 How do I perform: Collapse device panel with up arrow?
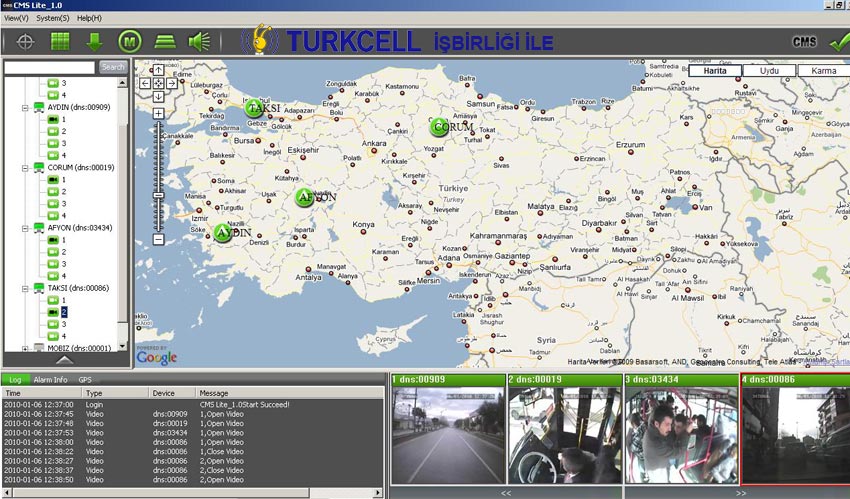65,360
